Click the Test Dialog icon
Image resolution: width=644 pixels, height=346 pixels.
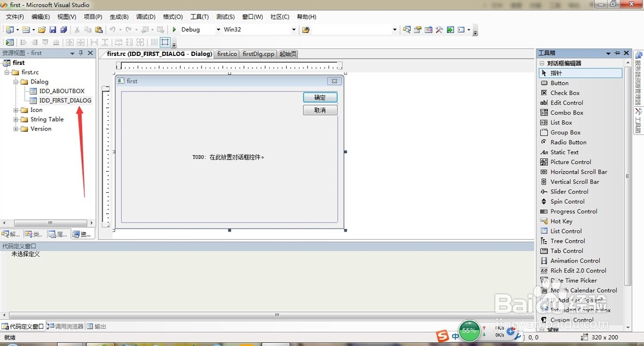(x=10, y=42)
